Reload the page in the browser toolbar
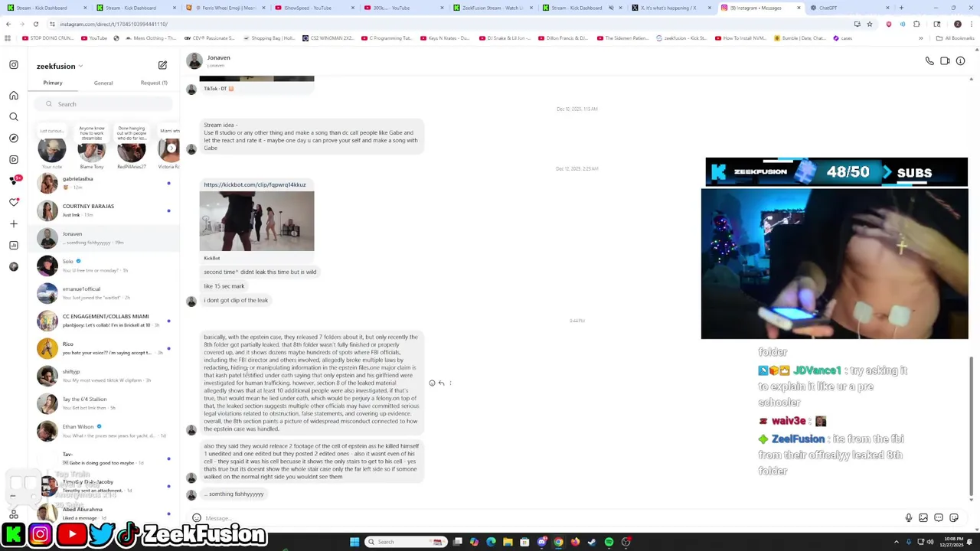 pyautogui.click(x=35, y=24)
